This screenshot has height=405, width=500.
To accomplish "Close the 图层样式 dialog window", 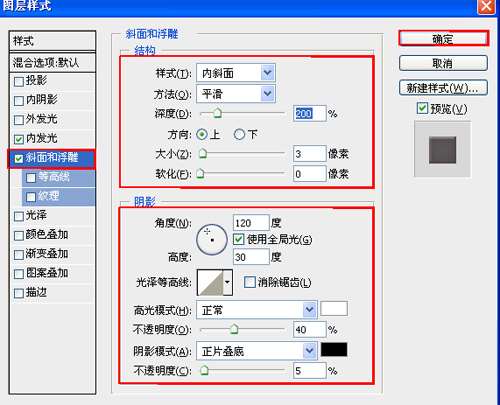I will point(486,6).
